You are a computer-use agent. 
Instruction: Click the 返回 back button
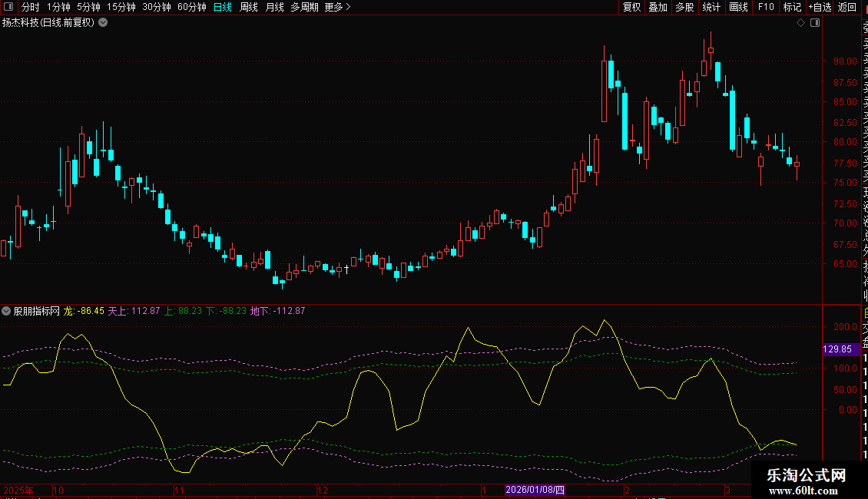tap(847, 7)
